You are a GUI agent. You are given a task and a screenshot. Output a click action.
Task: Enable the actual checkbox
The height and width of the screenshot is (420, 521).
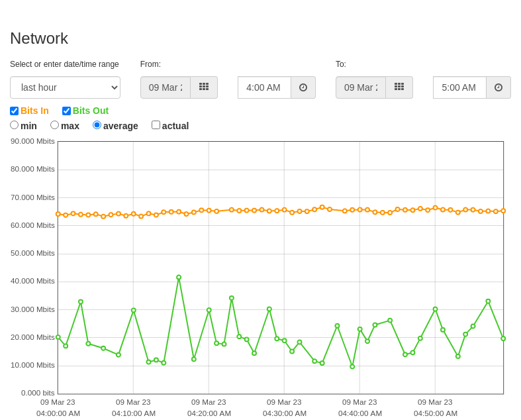coord(156,125)
